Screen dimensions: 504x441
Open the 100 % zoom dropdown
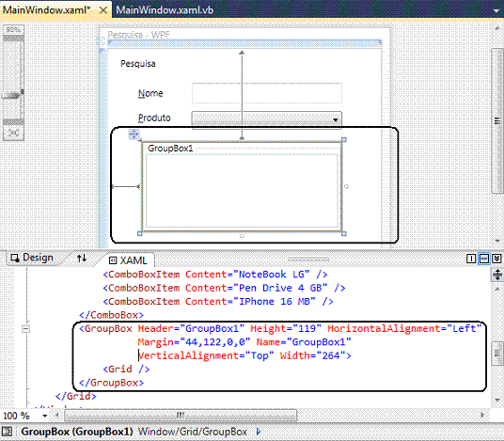45,416
